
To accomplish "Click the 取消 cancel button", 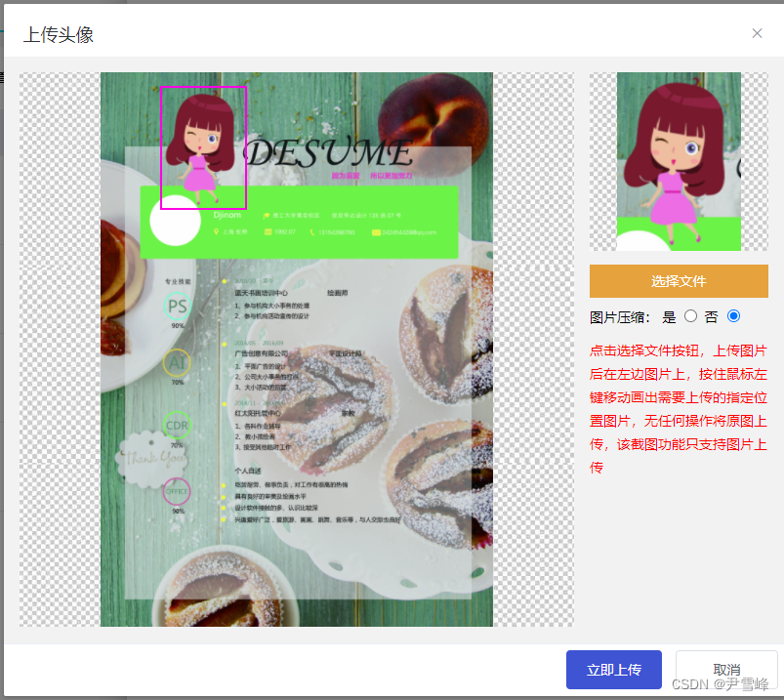I will (727, 670).
